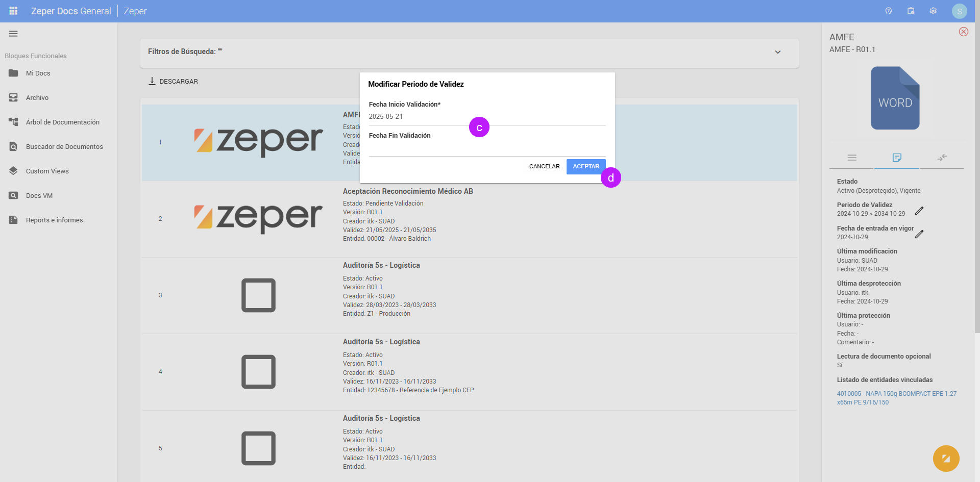The image size is (980, 482).
Task: Click the Fecha Fin Validación field
Action: (487, 148)
